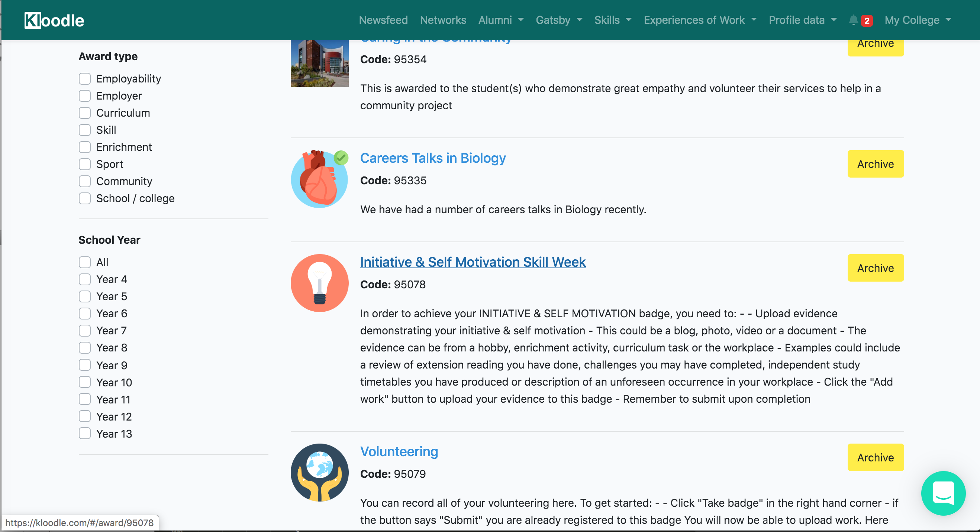The image size is (980, 532).
Task: Toggle the Year 12 checkbox
Action: pyautogui.click(x=85, y=416)
